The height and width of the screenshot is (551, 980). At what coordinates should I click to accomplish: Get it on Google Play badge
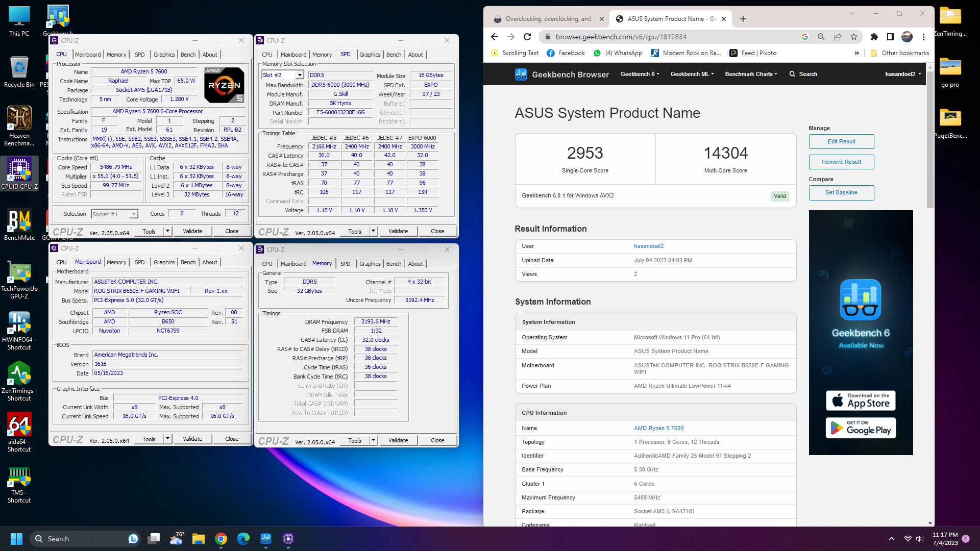click(861, 428)
